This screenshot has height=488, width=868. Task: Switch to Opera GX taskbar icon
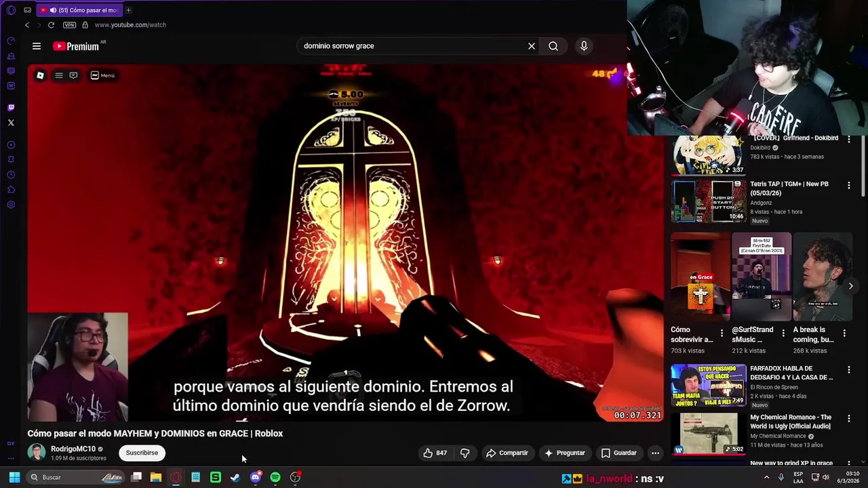(x=176, y=477)
